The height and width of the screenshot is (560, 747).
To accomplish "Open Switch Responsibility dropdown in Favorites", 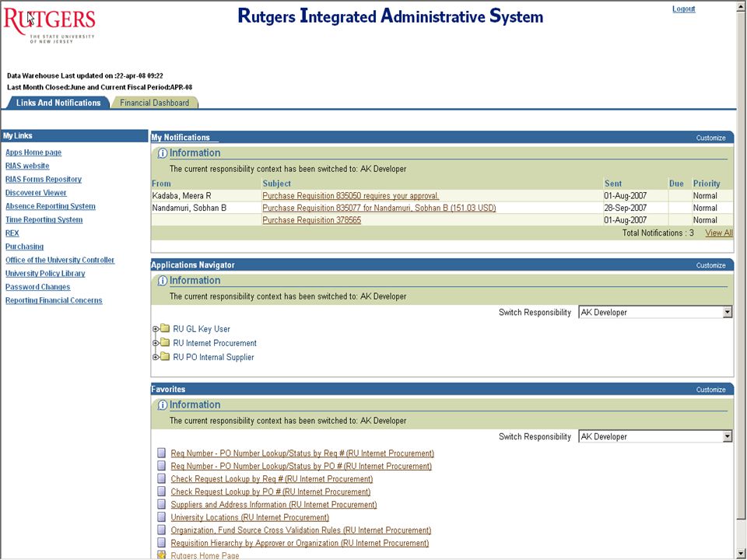I will 655,436.
